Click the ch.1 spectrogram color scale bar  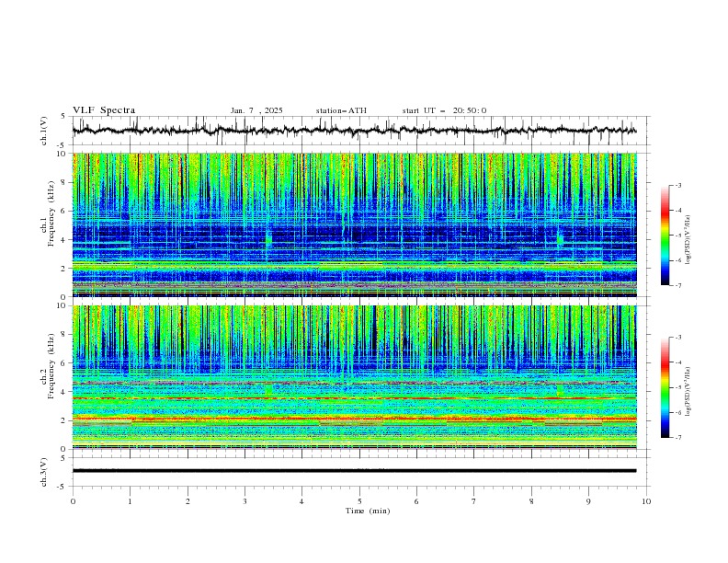click(x=665, y=235)
